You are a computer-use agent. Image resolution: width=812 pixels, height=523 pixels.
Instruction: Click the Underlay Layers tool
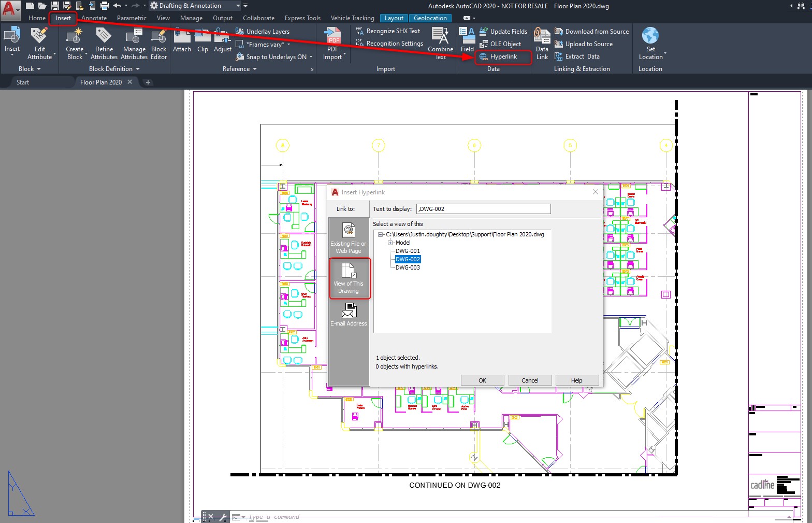[263, 32]
